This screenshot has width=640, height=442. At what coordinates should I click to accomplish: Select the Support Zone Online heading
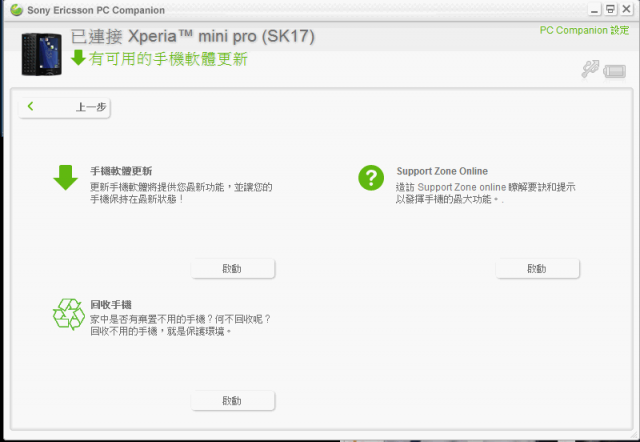pyautogui.click(x=442, y=171)
